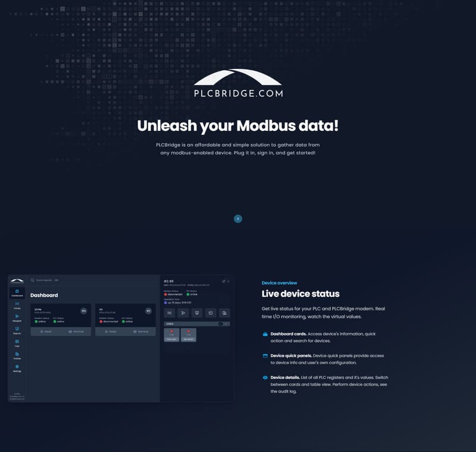476x452 pixels.
Task: Click the edit pencil icon in #2 panel
Action: (x=224, y=281)
